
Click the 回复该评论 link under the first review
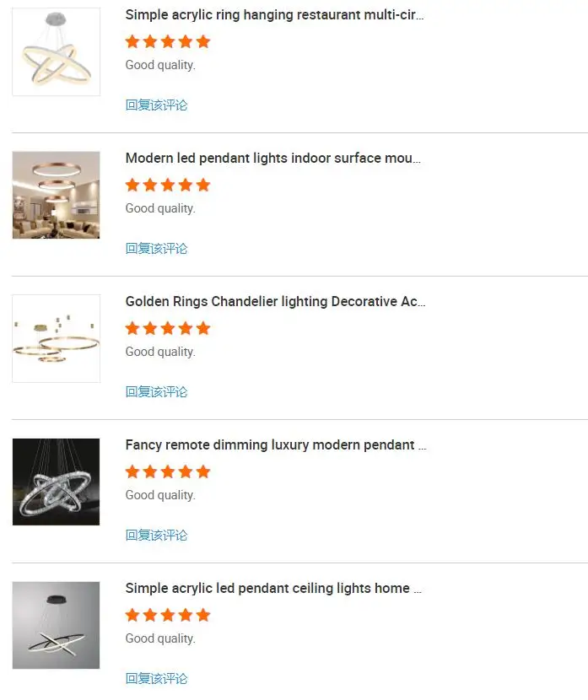point(157,105)
